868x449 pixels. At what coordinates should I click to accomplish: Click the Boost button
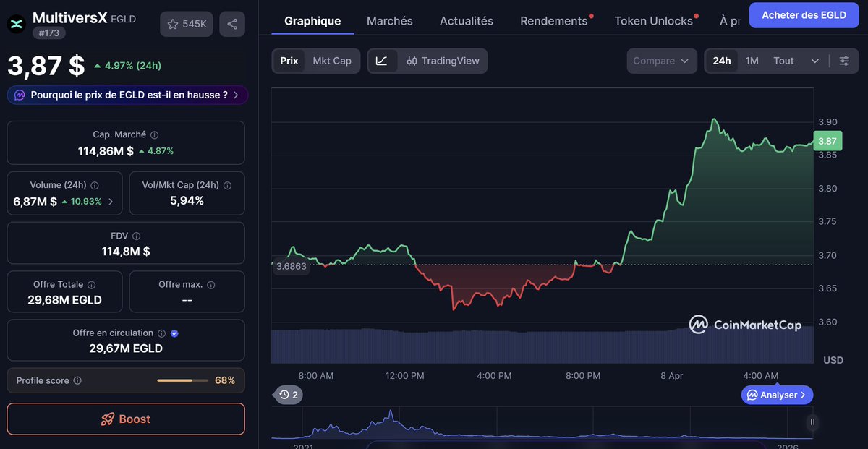pos(126,419)
